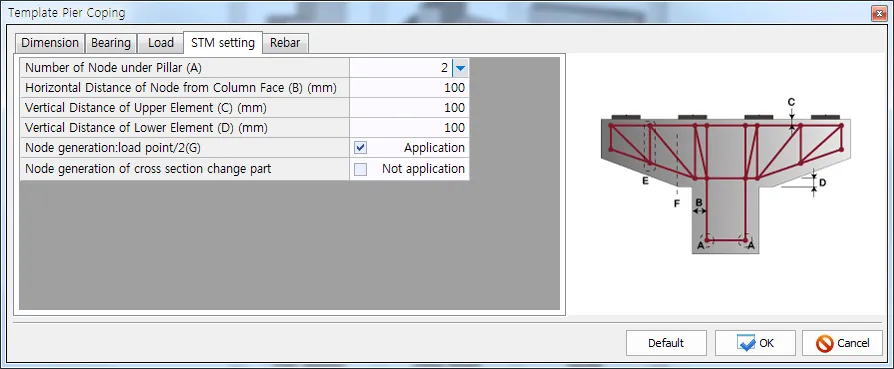894x369 pixels.
Task: Select 'Node generation:load point/2(G)' label
Action: [x=113, y=148]
